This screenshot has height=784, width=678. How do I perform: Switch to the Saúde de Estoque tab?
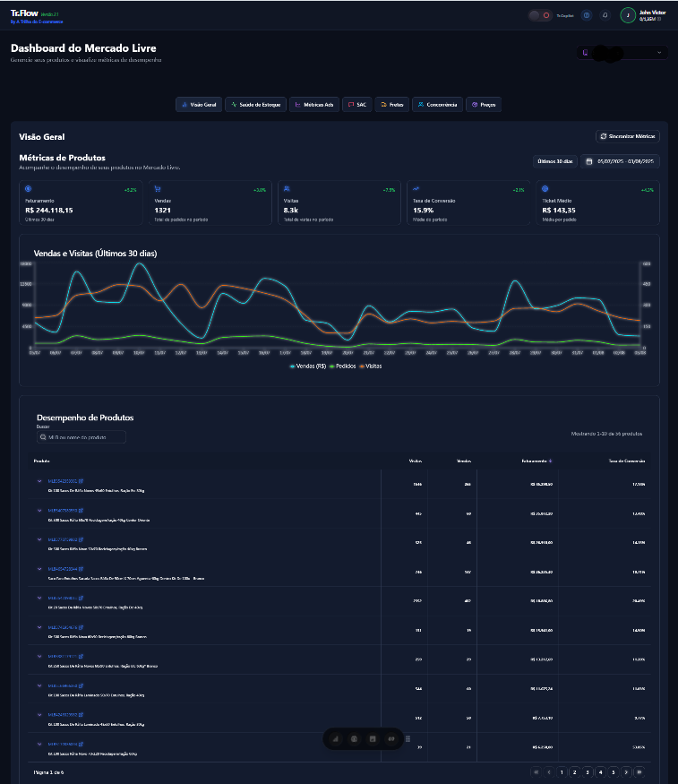pyautogui.click(x=256, y=105)
